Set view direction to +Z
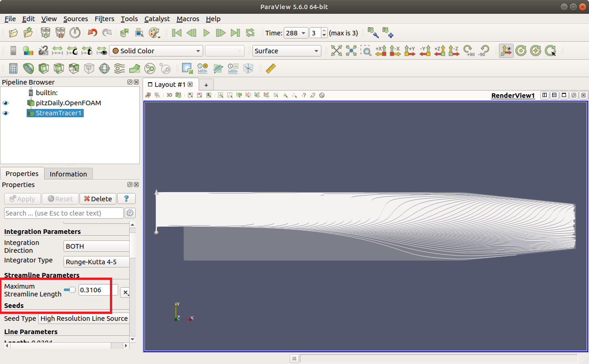Screen dimensions: 589x364 [439, 51]
